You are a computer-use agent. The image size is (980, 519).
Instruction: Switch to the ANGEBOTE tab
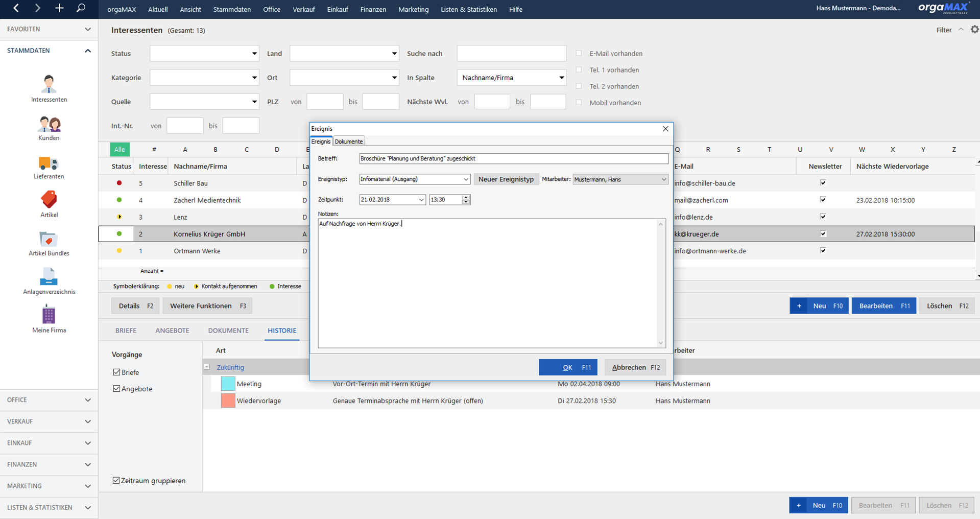[x=172, y=331]
